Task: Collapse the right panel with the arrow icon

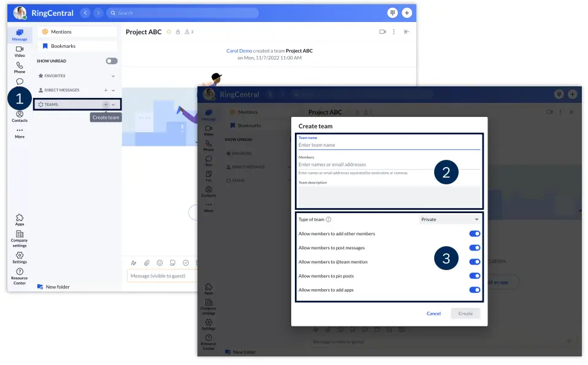Action: [407, 32]
